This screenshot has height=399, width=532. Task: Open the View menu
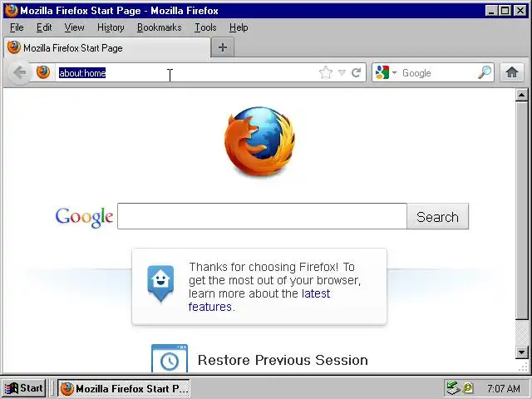point(74,27)
